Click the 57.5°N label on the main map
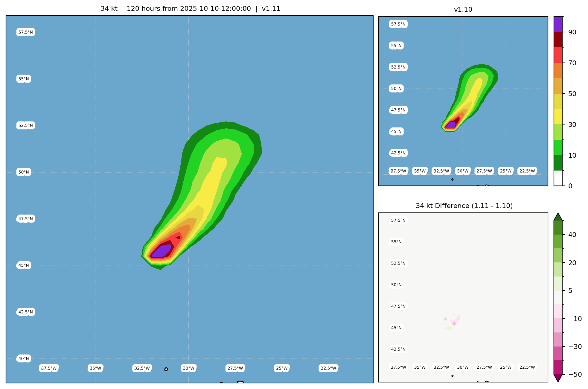Image resolution: width=588 pixels, height=389 pixels. point(25,32)
